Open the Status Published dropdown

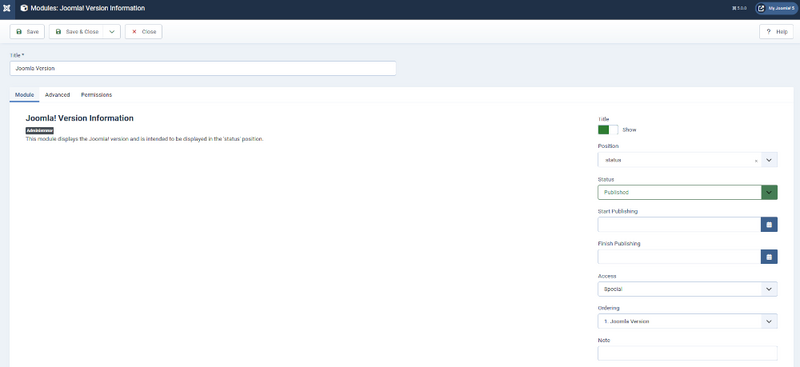point(687,192)
